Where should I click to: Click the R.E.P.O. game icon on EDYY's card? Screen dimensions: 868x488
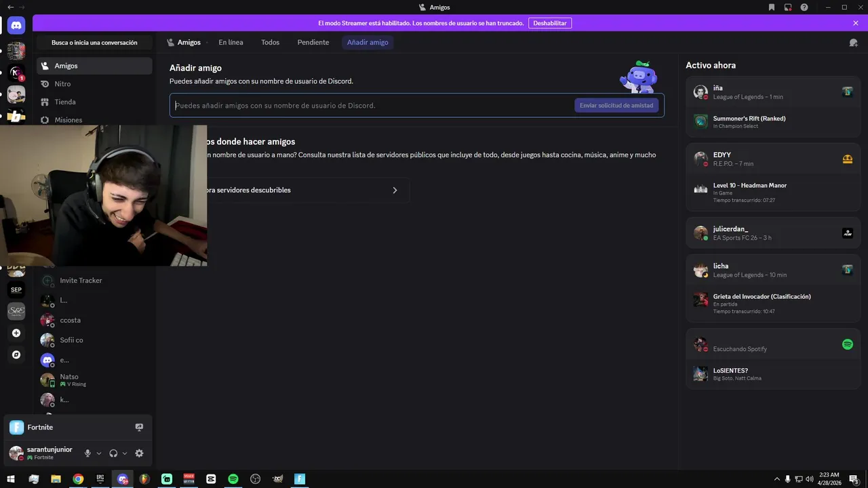pyautogui.click(x=848, y=159)
